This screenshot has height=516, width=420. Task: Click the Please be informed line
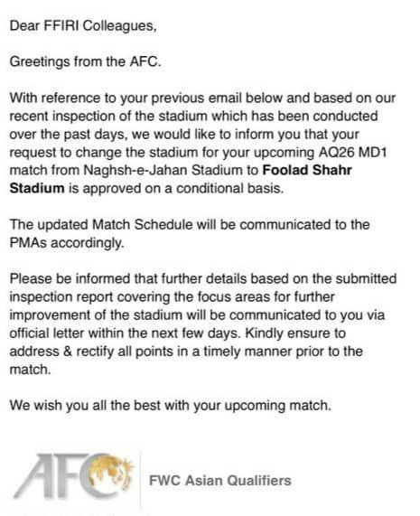(x=203, y=278)
